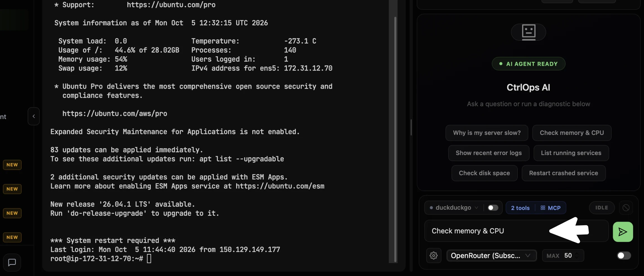Click the CtrlOps AI robot face icon
Screen dimensions: 644x276
pos(529,32)
